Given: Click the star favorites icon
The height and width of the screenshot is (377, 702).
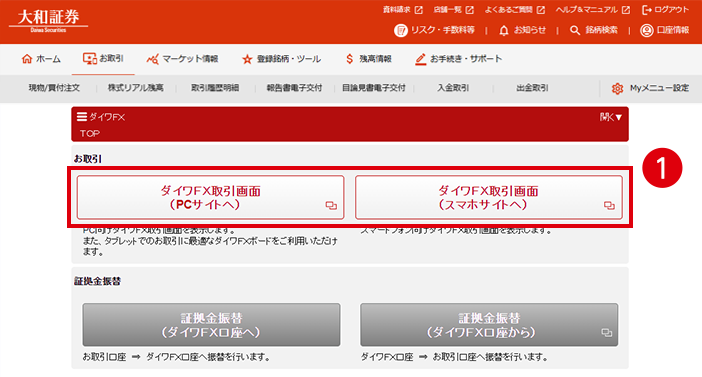Looking at the screenshot, I should click(x=247, y=59).
